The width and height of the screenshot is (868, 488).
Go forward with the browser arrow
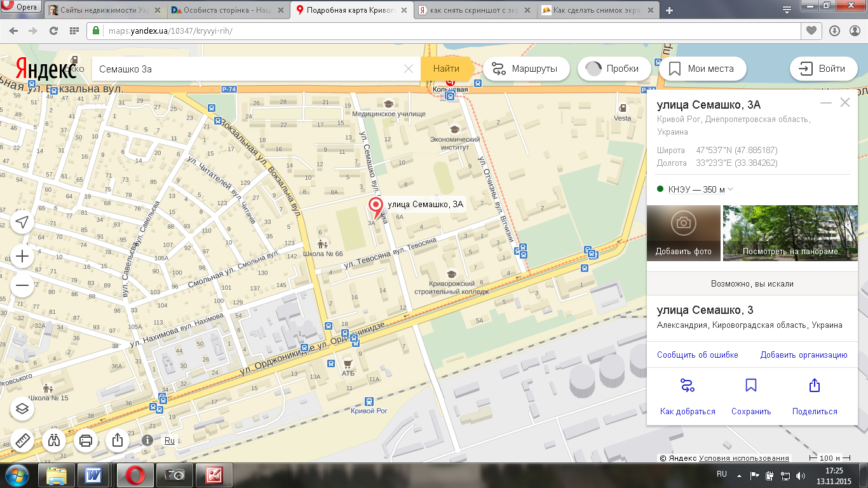tap(33, 30)
